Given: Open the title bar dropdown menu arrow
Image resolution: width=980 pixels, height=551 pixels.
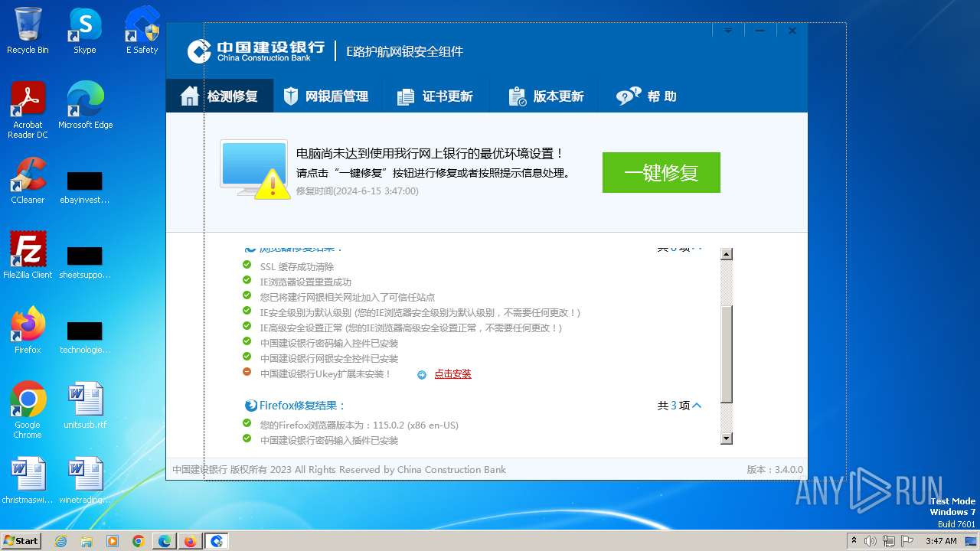Looking at the screenshot, I should point(728,31).
